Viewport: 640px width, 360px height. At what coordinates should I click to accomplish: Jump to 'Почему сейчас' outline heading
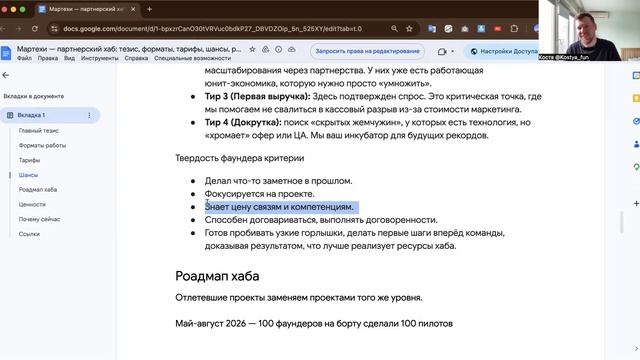[x=39, y=219]
